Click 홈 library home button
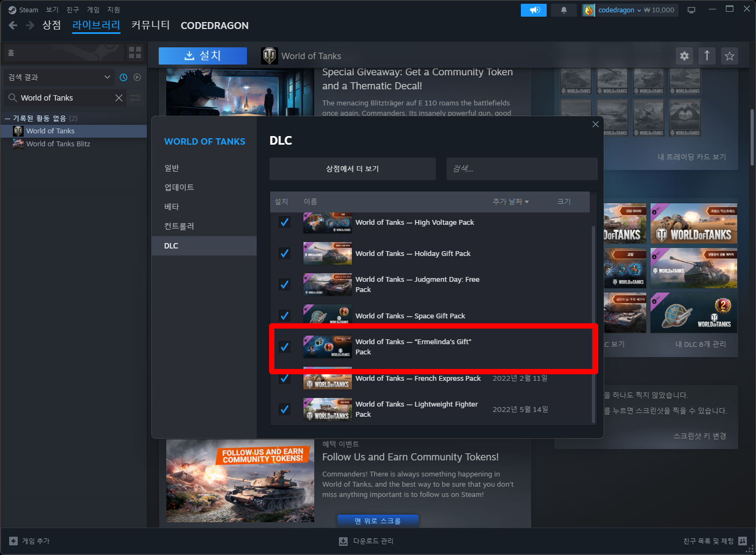 (x=63, y=53)
